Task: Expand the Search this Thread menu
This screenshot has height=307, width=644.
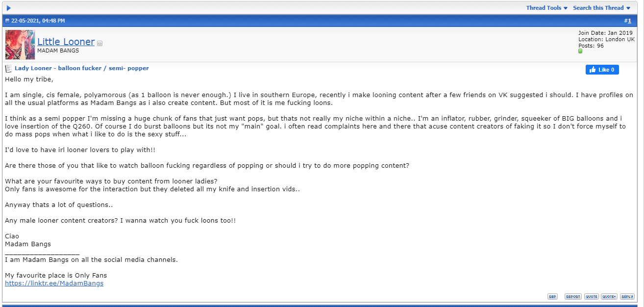Action: [x=602, y=8]
